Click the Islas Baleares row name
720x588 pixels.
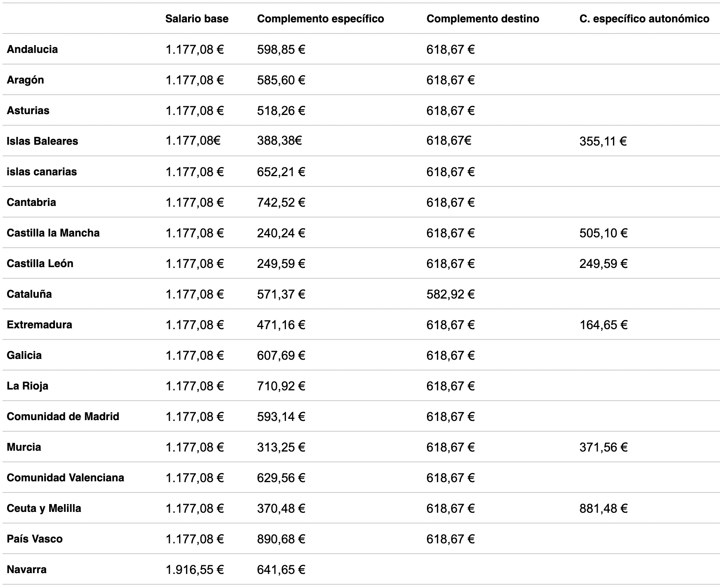[42, 141]
